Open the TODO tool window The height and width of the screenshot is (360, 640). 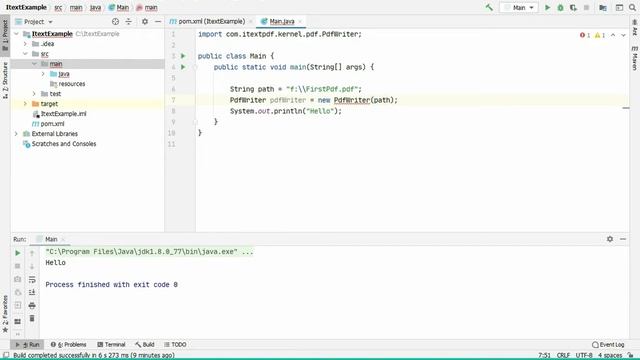(176, 344)
